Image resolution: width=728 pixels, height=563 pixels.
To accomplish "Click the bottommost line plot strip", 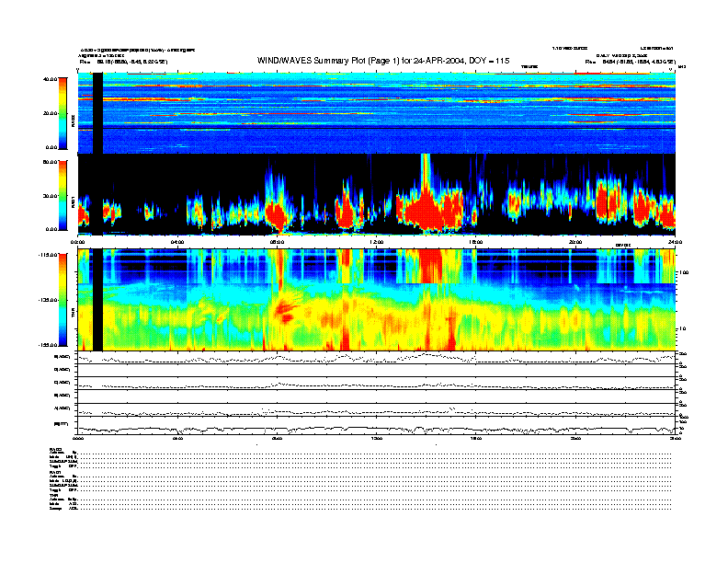I will point(376,428).
